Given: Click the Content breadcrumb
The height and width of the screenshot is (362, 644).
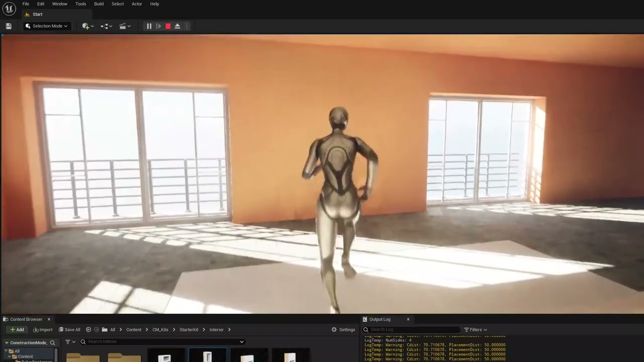Looking at the screenshot, I should (134, 330).
